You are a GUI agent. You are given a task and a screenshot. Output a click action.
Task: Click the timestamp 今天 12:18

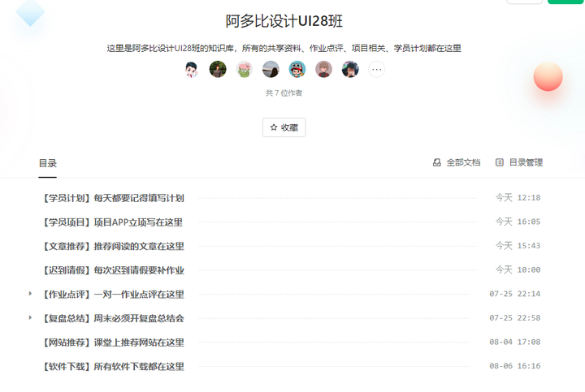pos(518,197)
